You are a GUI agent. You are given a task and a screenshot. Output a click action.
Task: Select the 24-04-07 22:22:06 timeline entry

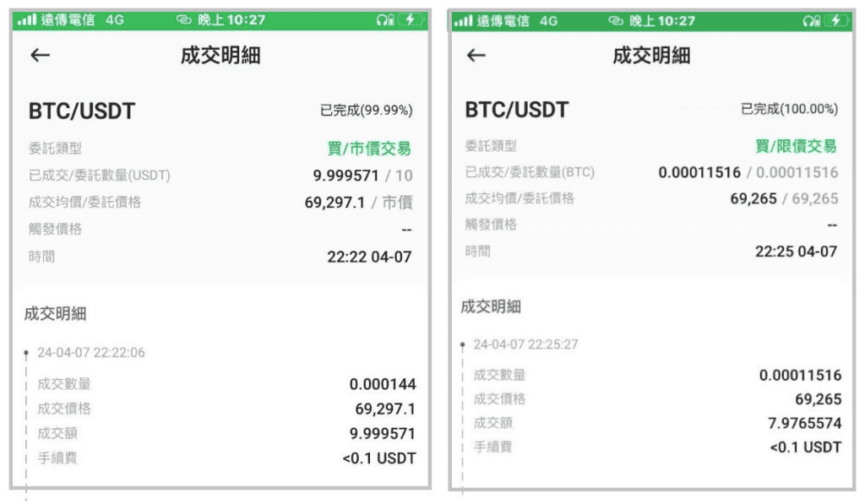[91, 352]
